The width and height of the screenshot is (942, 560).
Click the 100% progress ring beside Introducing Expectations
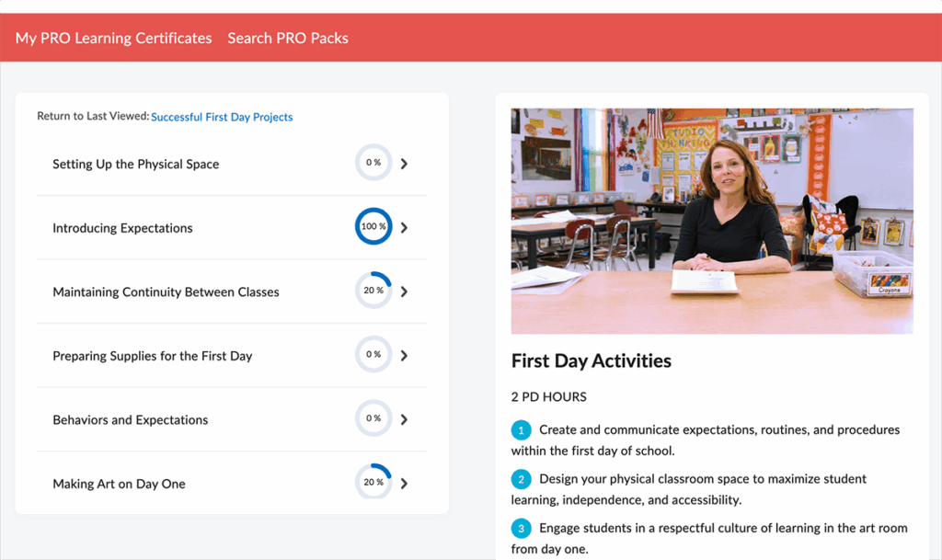coord(373,225)
